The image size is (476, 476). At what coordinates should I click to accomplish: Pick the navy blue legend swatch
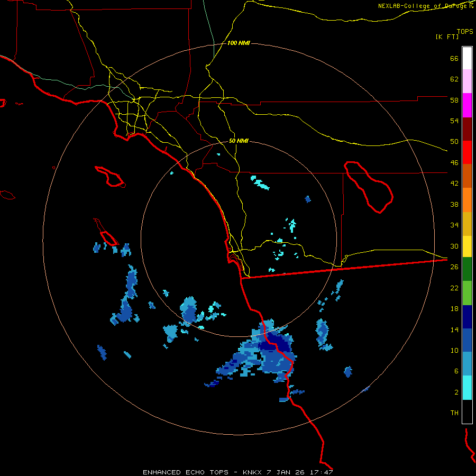467,317
